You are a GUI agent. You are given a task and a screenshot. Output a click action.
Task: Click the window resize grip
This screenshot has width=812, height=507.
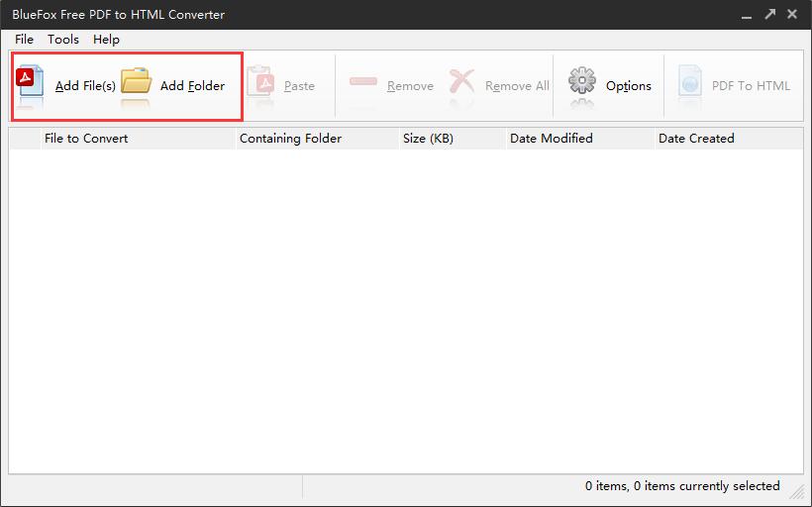(799, 492)
